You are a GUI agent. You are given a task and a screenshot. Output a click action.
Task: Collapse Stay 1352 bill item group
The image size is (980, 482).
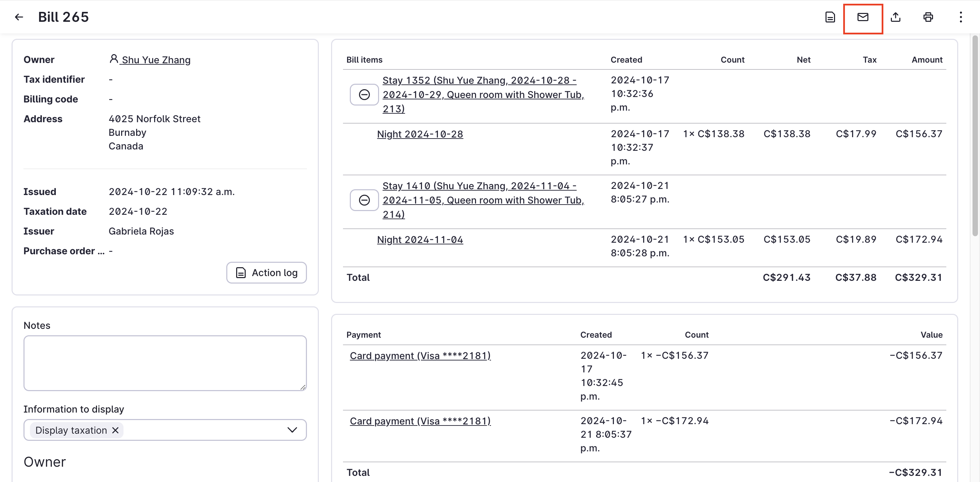pos(364,95)
